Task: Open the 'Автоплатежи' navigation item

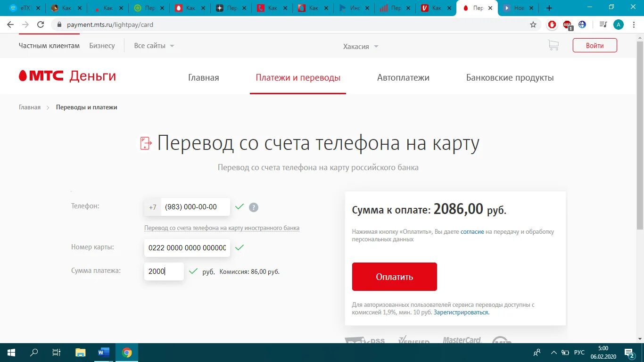Action: [x=403, y=78]
